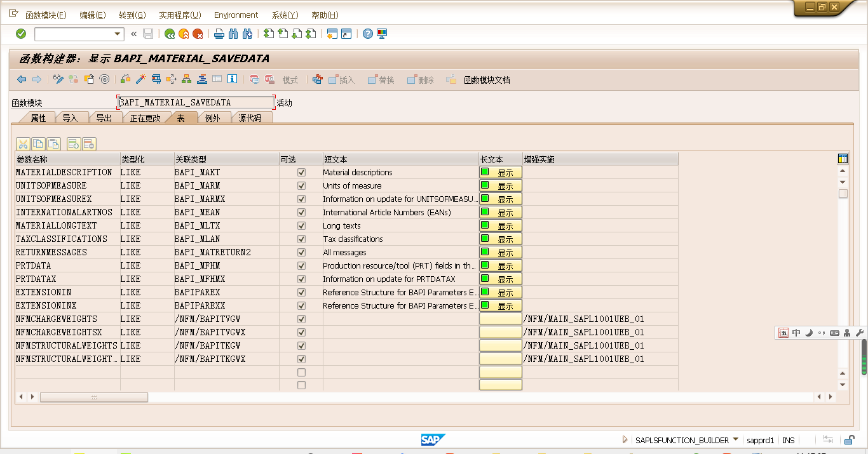Screen dimensions: 868x454
Task: Open the Environment menu
Action: [x=236, y=15]
